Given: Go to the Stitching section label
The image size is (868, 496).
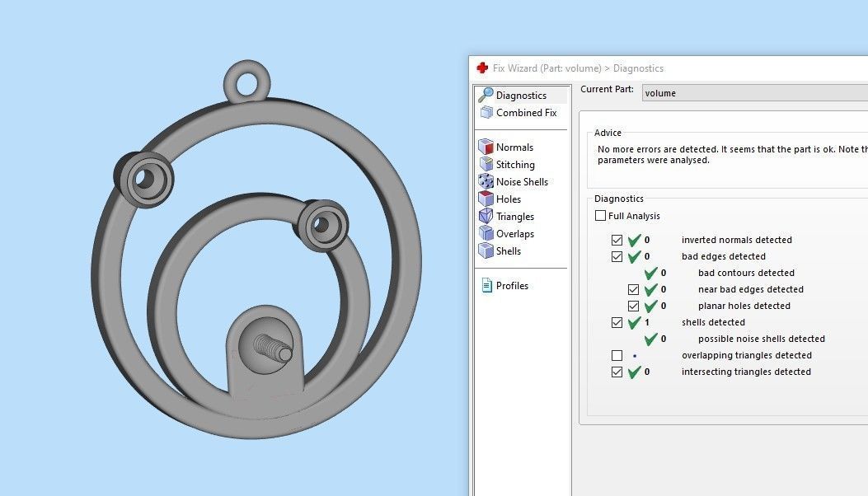Looking at the screenshot, I should click(515, 165).
